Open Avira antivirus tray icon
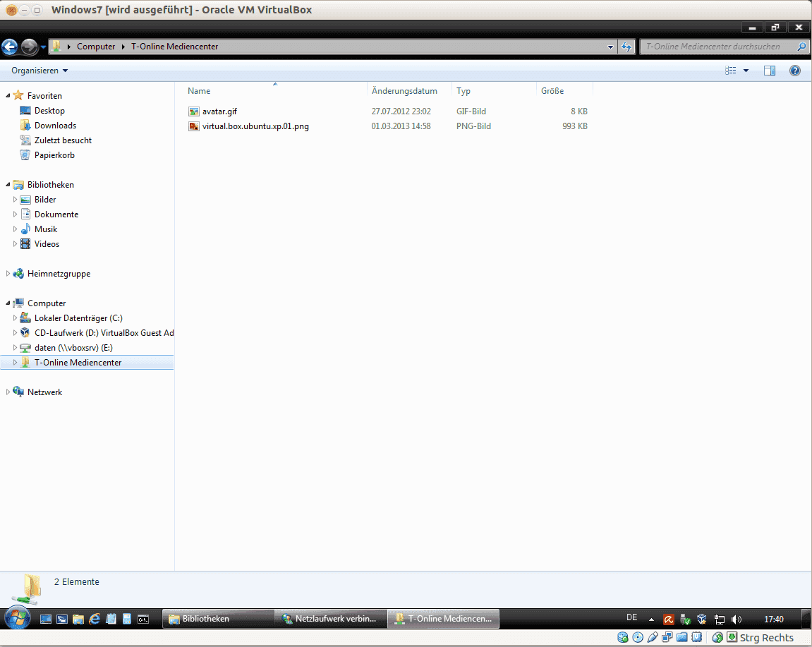 (x=669, y=619)
